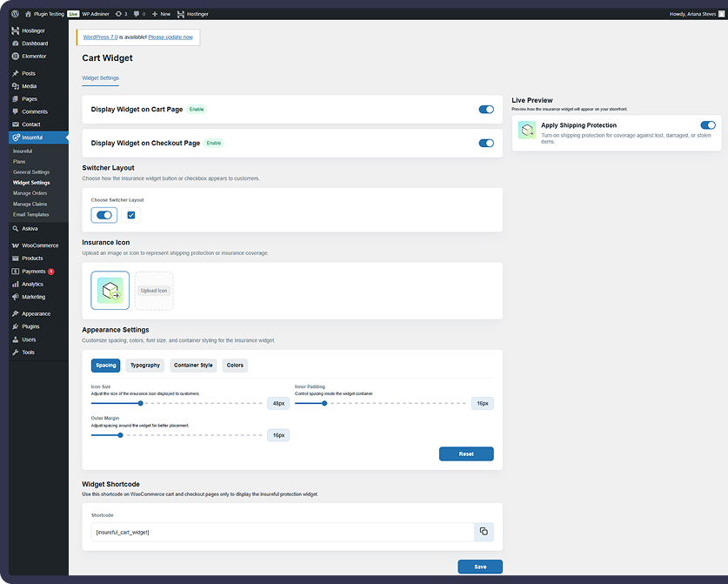Open Howdy, Ariana Steves account menu
The height and width of the screenshot is (584, 728).
pos(697,14)
